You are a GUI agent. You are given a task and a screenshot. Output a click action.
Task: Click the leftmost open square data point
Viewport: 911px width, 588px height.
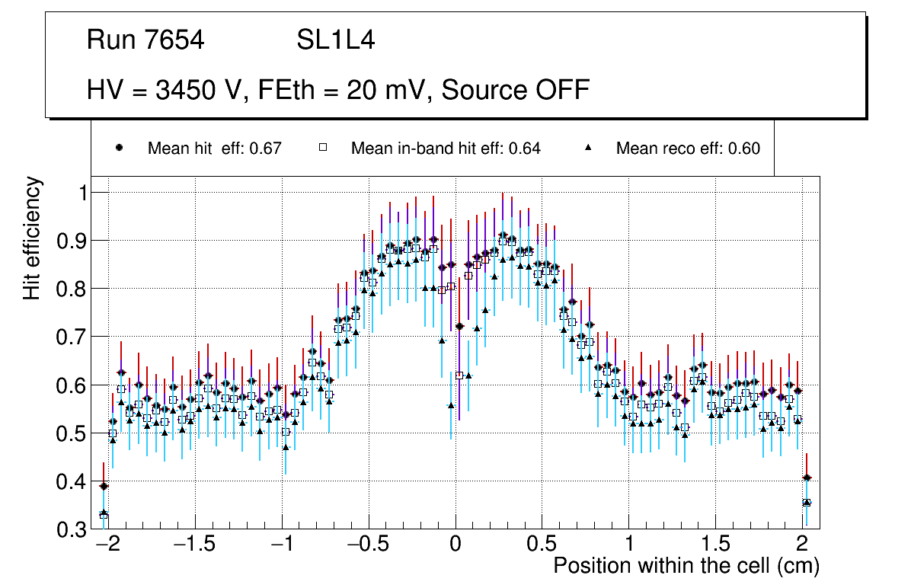[x=104, y=516]
